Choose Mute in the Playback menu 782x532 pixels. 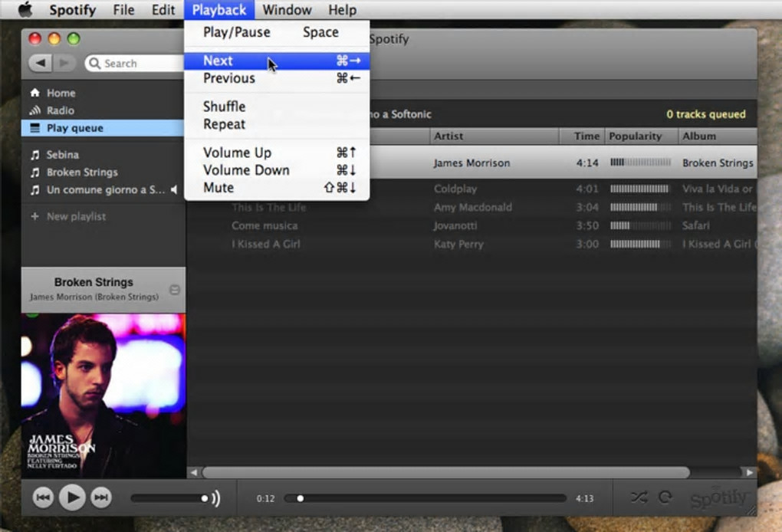277,188
